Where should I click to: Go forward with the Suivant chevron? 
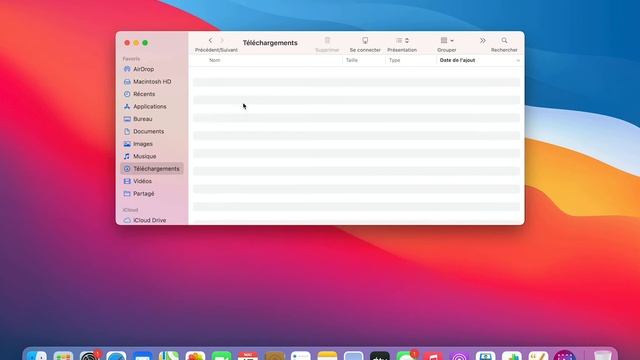222,40
